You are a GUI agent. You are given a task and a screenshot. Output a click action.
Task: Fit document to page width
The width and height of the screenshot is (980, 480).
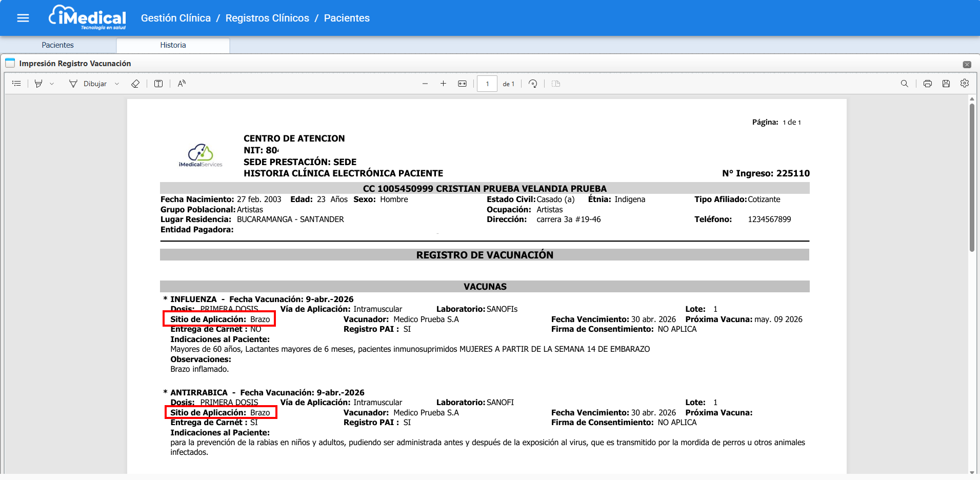(462, 84)
